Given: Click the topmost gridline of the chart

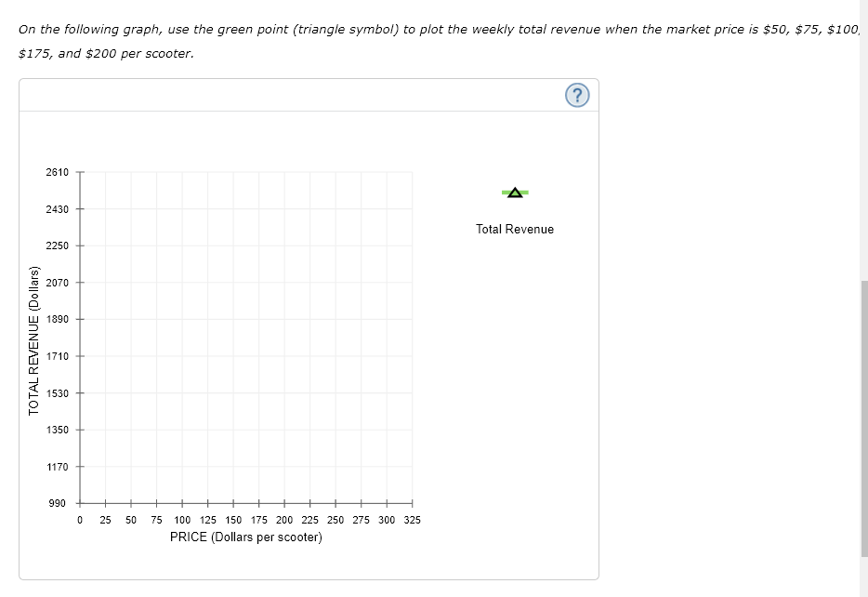Looking at the screenshot, I should tap(246, 171).
